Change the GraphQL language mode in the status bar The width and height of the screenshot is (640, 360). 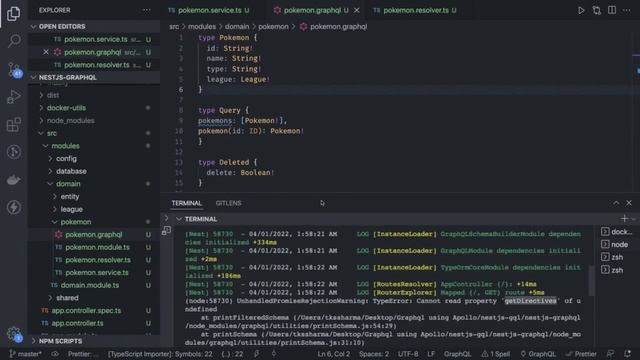(457, 354)
